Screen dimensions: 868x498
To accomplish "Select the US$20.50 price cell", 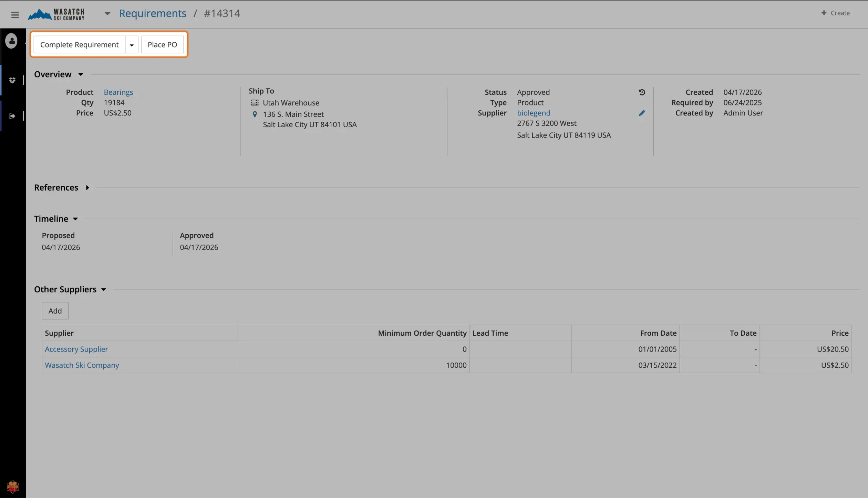I will pyautogui.click(x=806, y=349).
